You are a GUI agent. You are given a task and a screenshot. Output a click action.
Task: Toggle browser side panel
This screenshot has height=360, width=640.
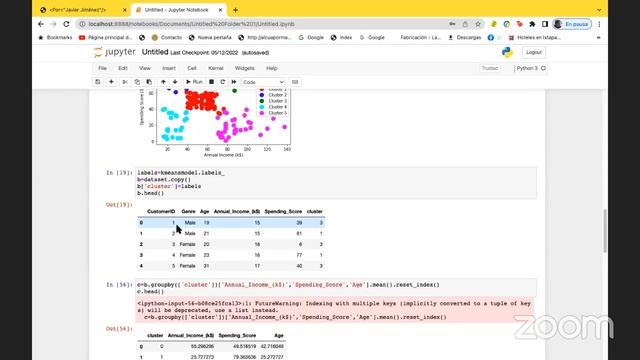[x=545, y=24]
